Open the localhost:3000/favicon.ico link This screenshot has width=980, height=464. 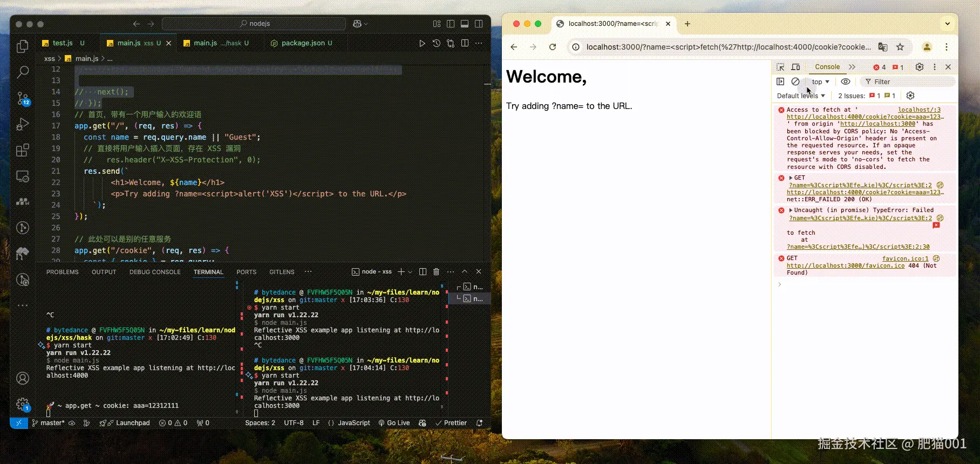[x=845, y=265]
